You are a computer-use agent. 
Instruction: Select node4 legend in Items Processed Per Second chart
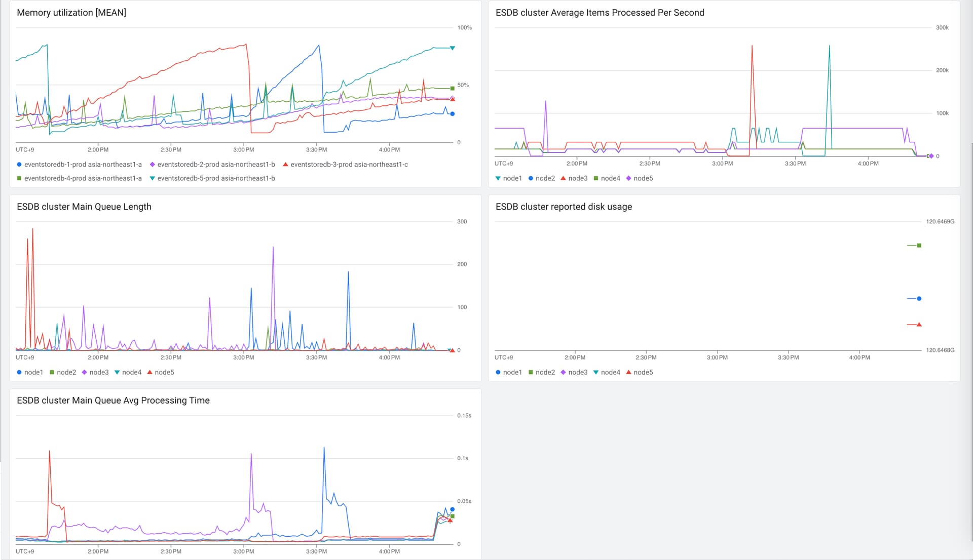pyautogui.click(x=607, y=178)
